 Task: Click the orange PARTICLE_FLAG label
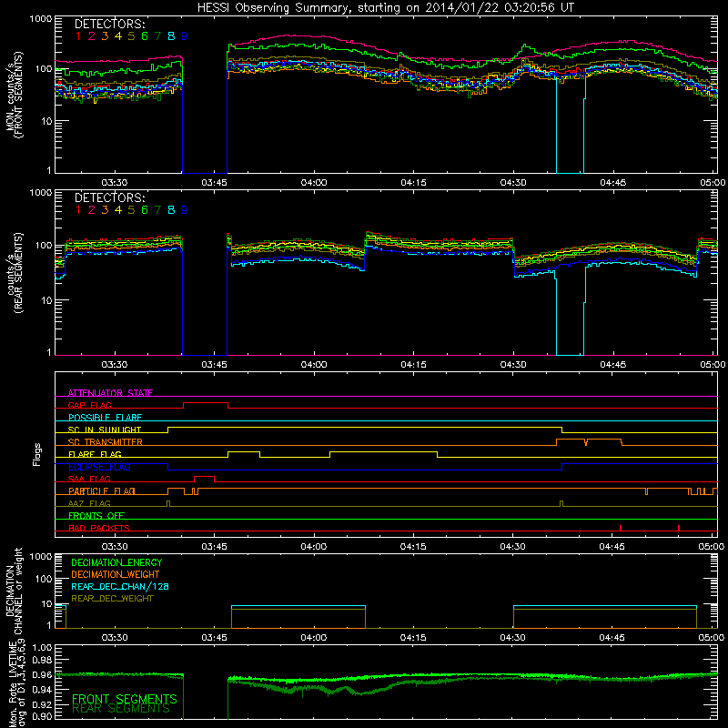point(102,491)
